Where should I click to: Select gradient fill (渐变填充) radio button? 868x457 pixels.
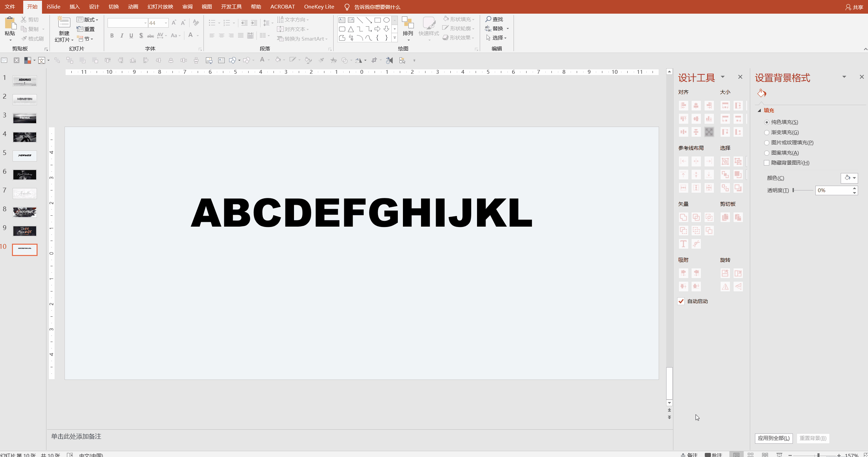coord(767,132)
